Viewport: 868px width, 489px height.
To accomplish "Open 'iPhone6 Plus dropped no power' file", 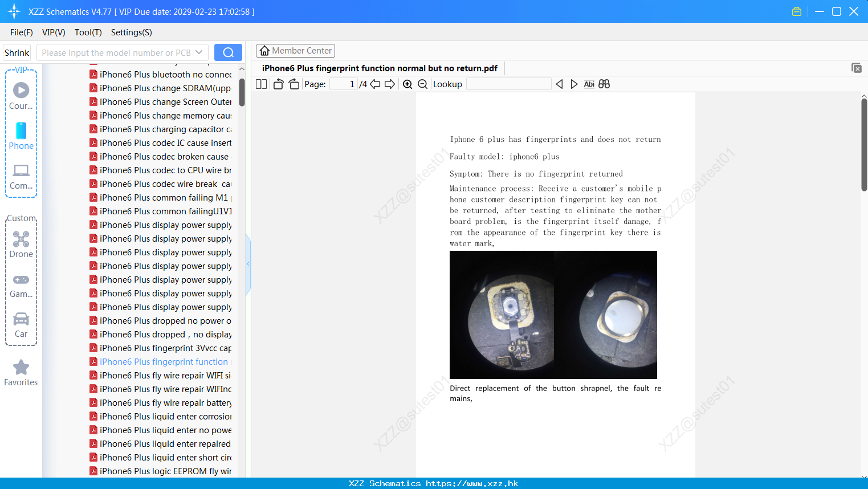I will (x=161, y=321).
